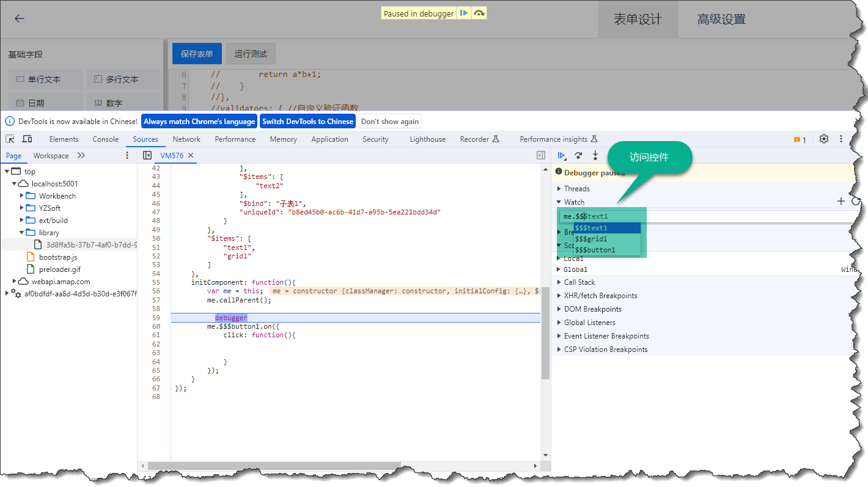Click Switch DevTools to Chinese
The width and height of the screenshot is (868, 487).
tap(307, 121)
